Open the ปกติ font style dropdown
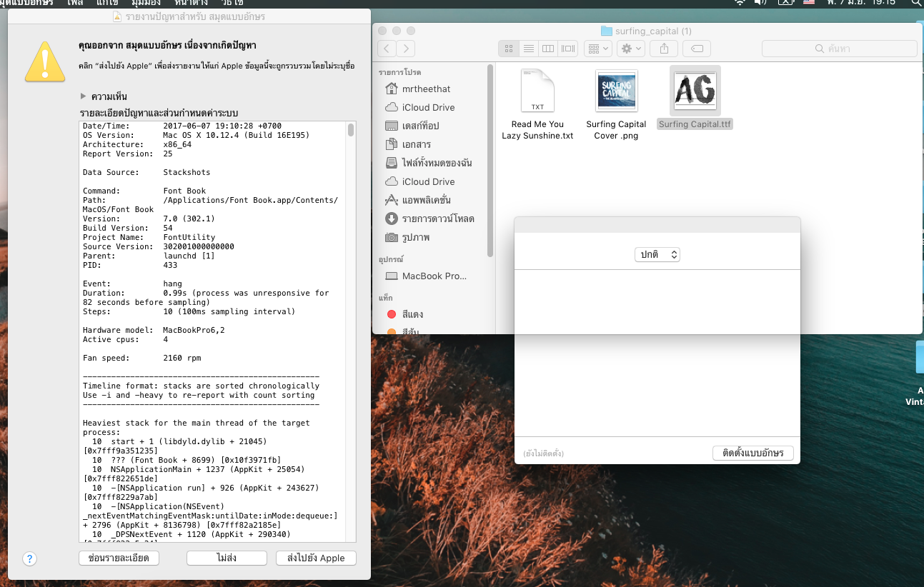 [x=657, y=254]
